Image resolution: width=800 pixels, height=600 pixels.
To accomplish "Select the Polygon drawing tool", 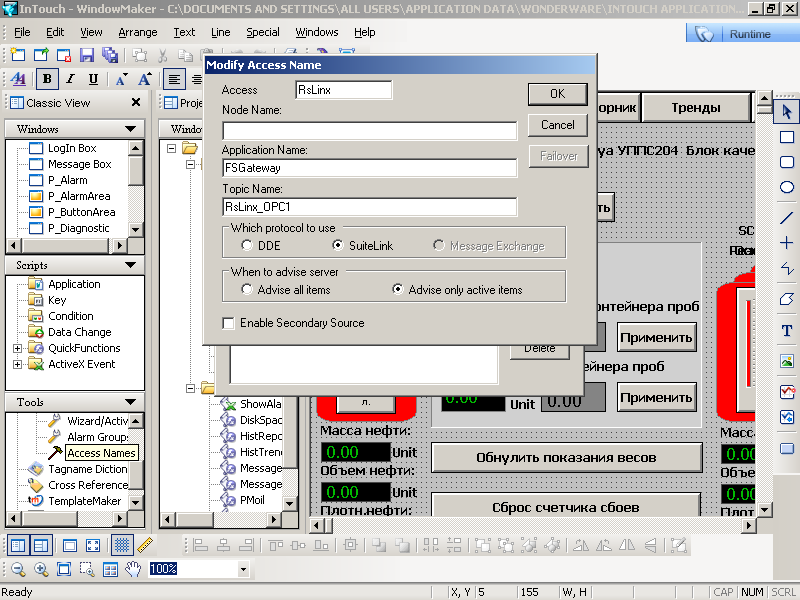I will (x=786, y=299).
